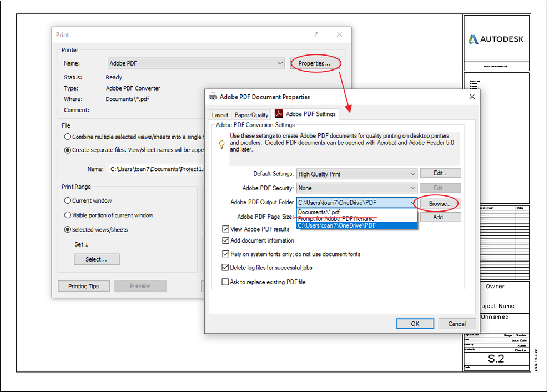Close the Print dialog window
This screenshot has width=554, height=392.
pos(339,34)
